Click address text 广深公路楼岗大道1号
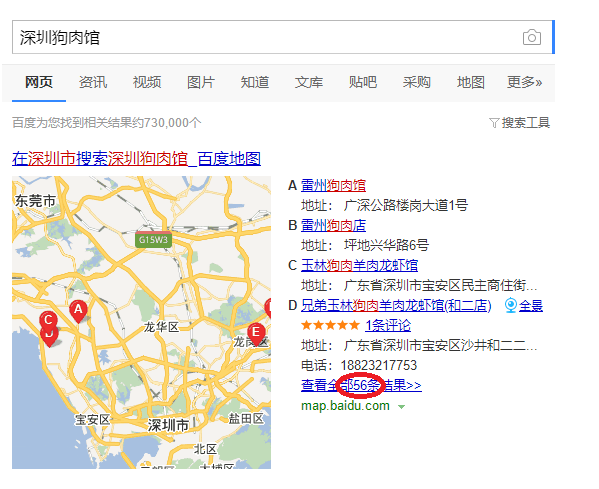The width and height of the screenshot is (599, 489). pos(406,206)
